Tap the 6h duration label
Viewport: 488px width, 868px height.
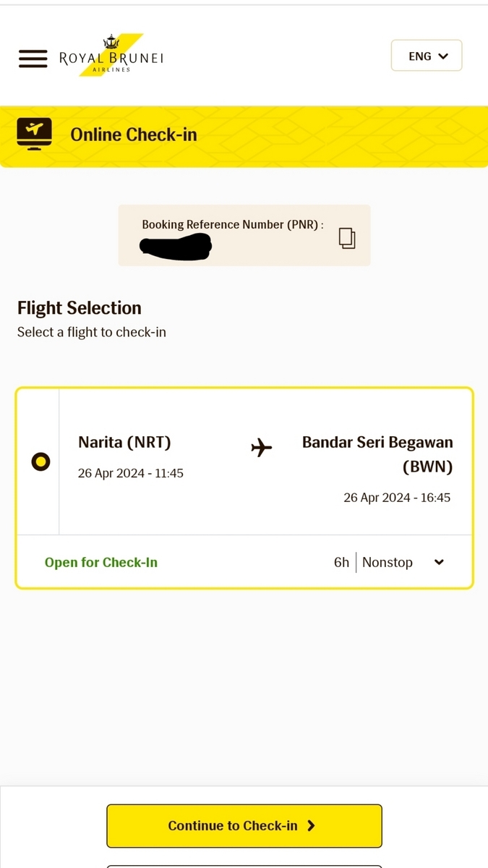pyautogui.click(x=341, y=562)
